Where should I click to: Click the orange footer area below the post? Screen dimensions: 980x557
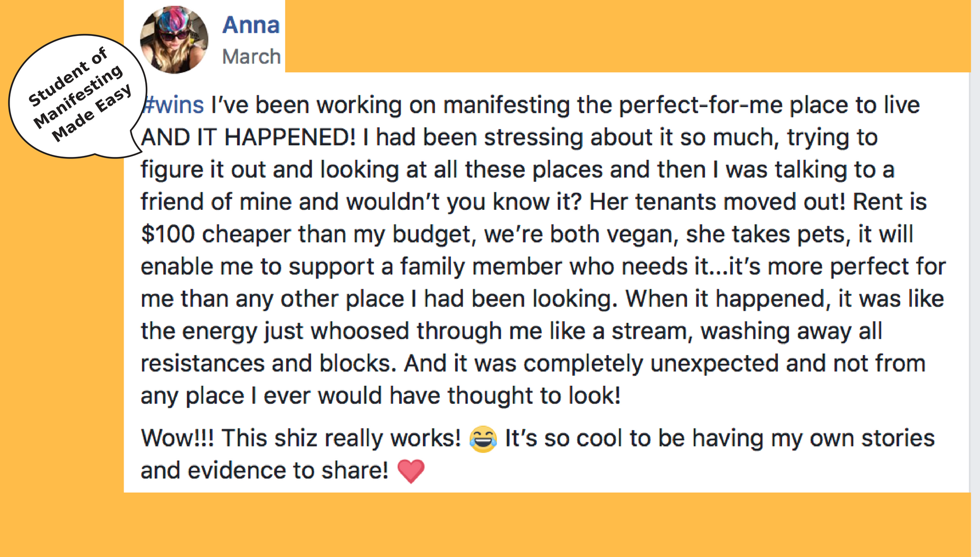pos(547,524)
